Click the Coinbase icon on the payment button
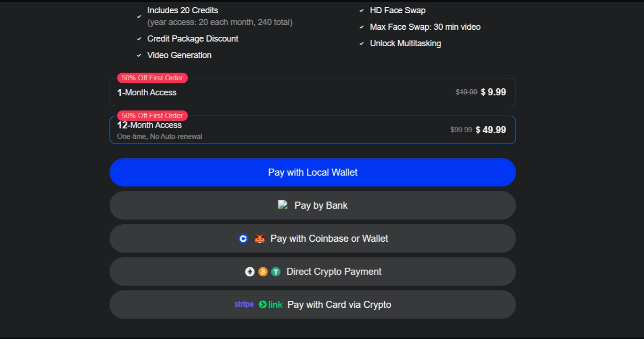The width and height of the screenshot is (644, 339). [243, 238]
